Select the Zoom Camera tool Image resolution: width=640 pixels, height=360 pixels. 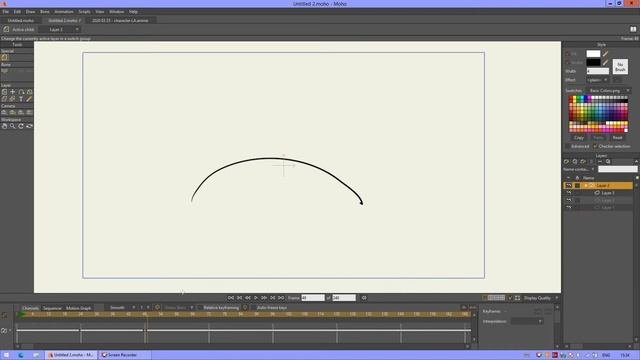click(x=13, y=112)
